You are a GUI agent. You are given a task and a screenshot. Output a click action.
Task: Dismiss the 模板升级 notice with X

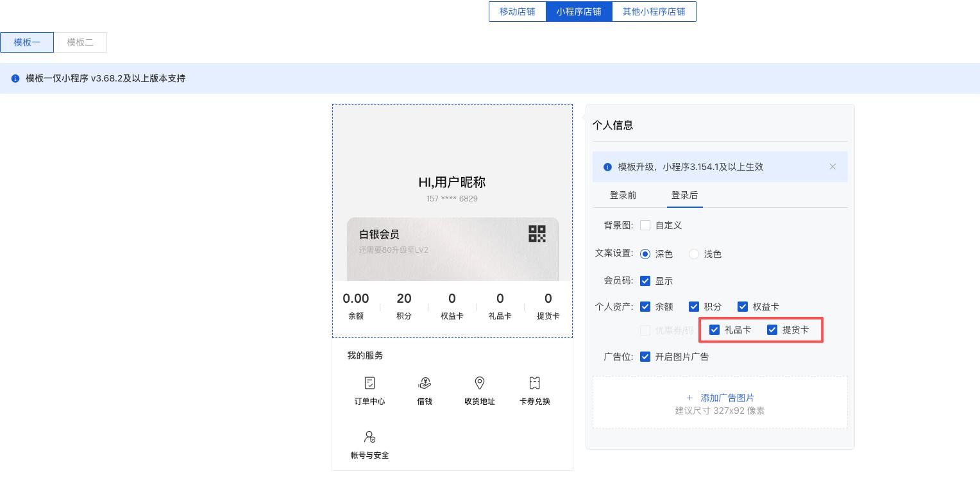click(x=832, y=167)
